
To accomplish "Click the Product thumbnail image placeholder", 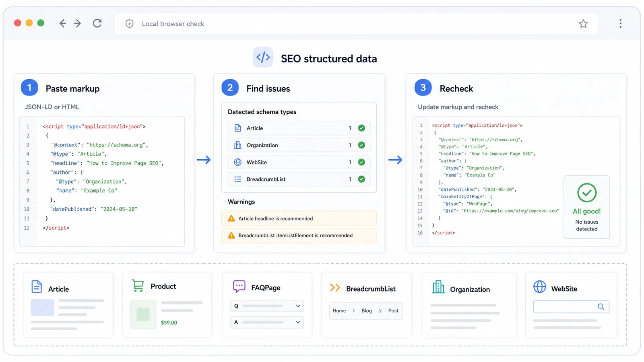I will [143, 314].
